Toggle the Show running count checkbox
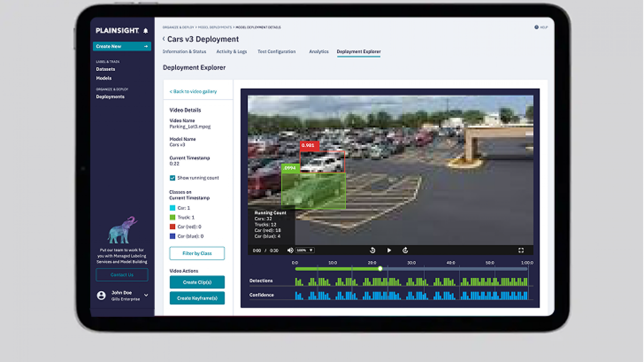This screenshot has width=644, height=362. point(172,178)
